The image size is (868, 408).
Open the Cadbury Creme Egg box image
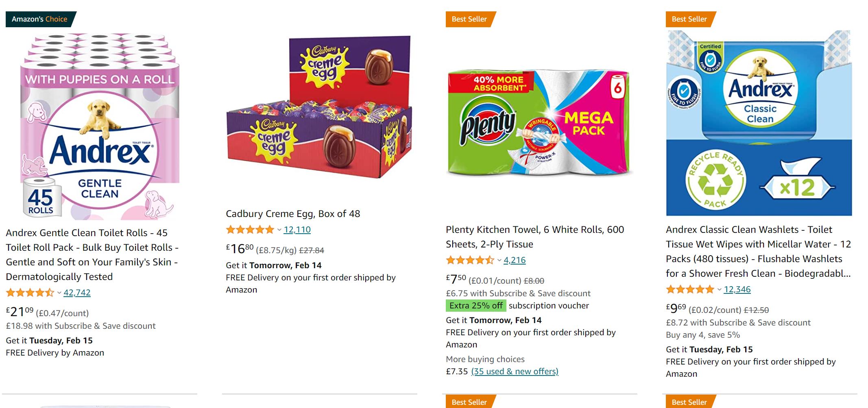(x=319, y=108)
